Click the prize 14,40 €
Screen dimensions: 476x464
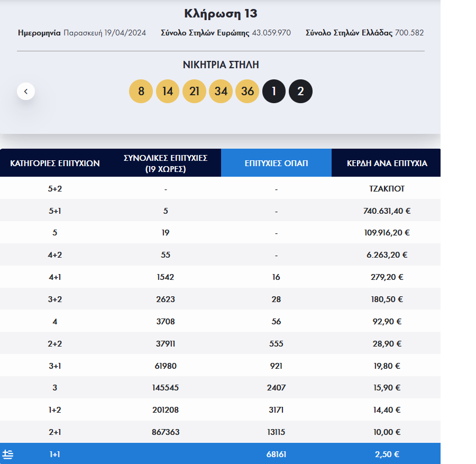pyautogui.click(x=387, y=410)
